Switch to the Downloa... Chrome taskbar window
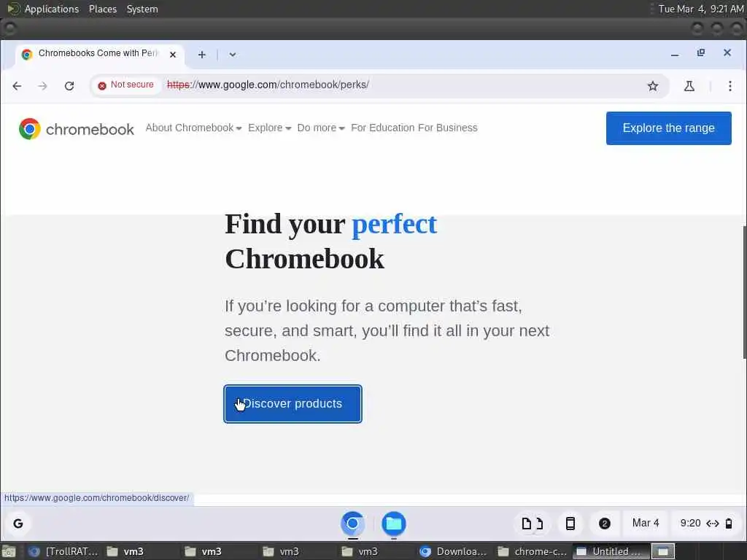Viewport: 747px width, 560px height. [x=452, y=551]
